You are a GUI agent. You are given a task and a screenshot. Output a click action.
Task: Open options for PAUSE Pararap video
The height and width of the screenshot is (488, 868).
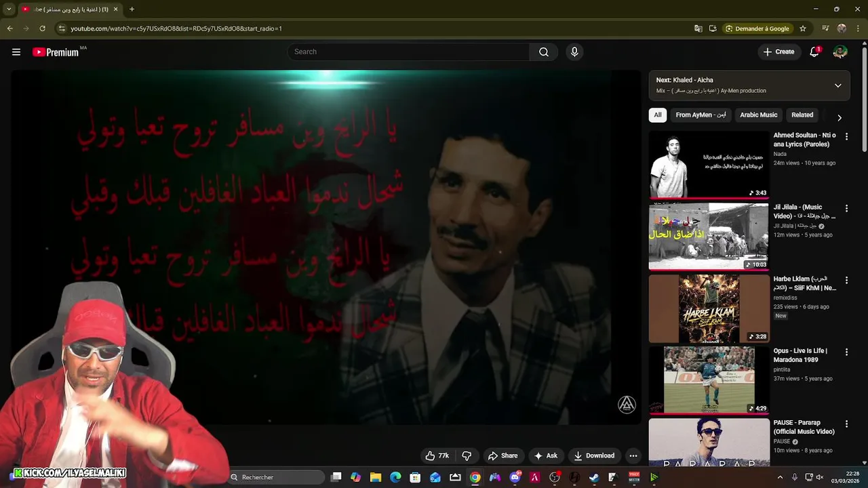[846, 424]
